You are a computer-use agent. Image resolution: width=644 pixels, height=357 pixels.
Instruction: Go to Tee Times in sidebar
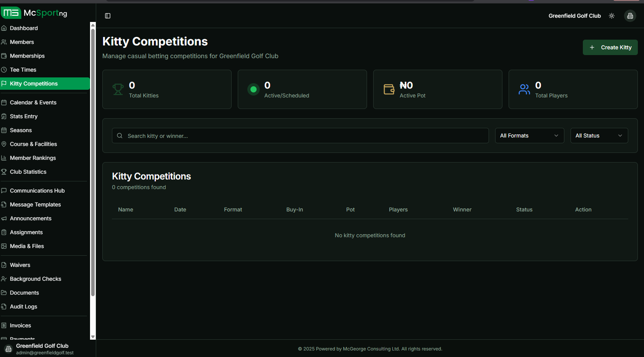(23, 70)
